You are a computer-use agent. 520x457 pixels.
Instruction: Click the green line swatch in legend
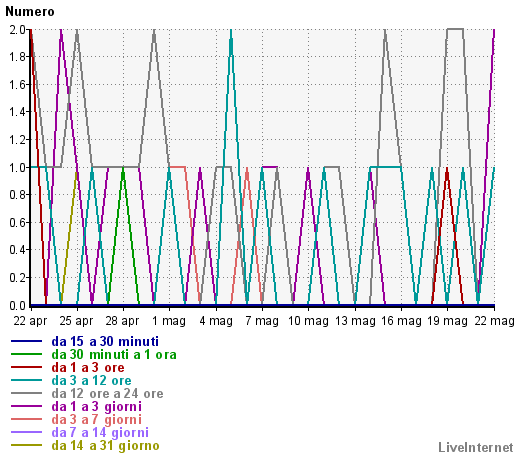tap(26, 354)
